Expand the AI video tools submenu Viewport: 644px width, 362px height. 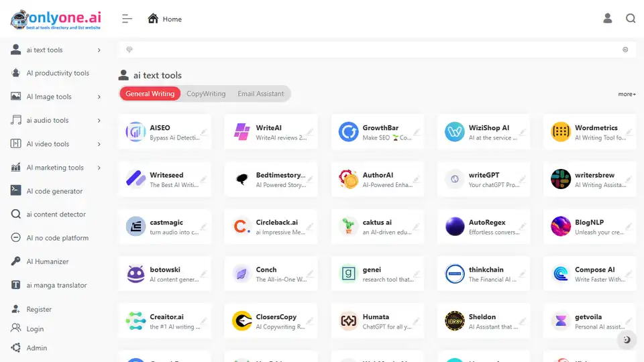click(99, 144)
